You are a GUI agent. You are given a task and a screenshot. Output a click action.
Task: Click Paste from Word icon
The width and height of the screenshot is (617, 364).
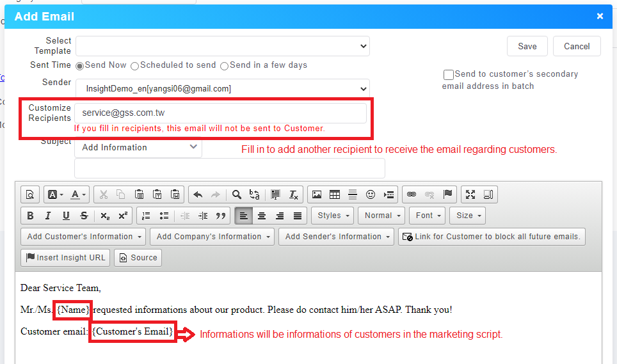pyautogui.click(x=175, y=194)
